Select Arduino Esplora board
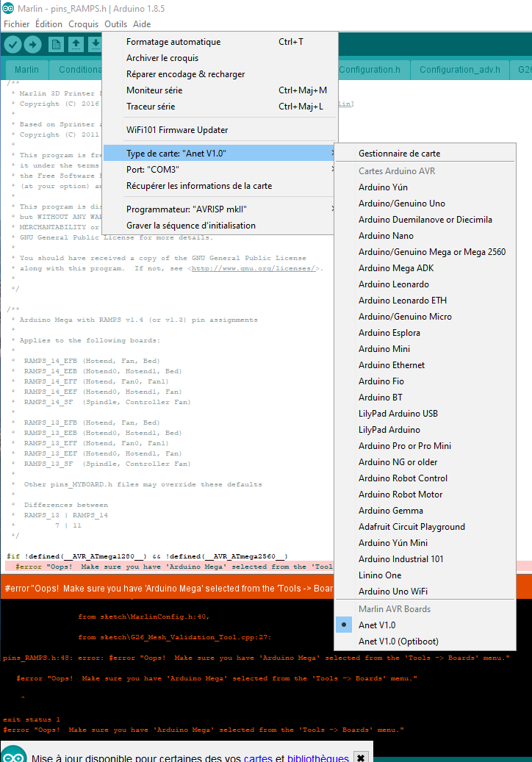Screen dimensions: 532x762 425,332
